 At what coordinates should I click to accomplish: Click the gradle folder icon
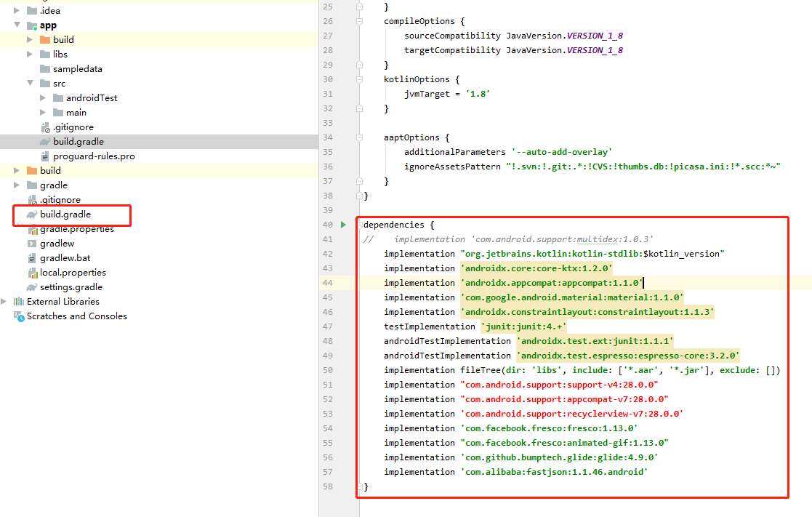coord(31,185)
